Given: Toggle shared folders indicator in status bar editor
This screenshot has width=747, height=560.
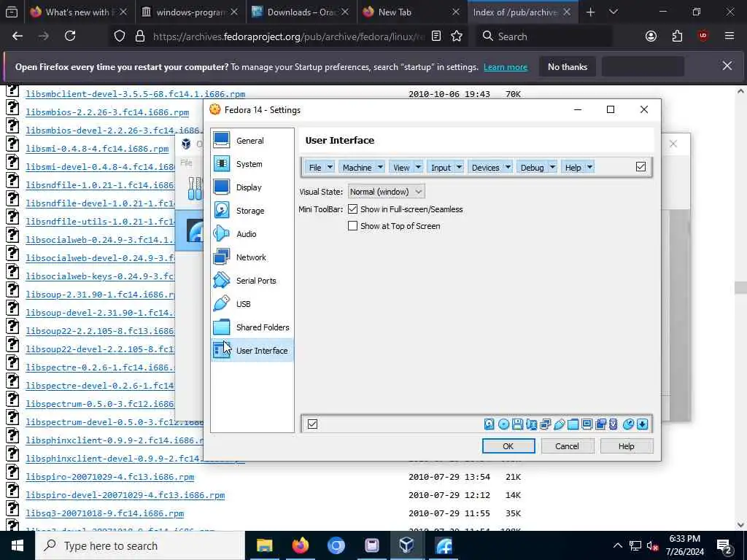Looking at the screenshot, I should [x=573, y=424].
